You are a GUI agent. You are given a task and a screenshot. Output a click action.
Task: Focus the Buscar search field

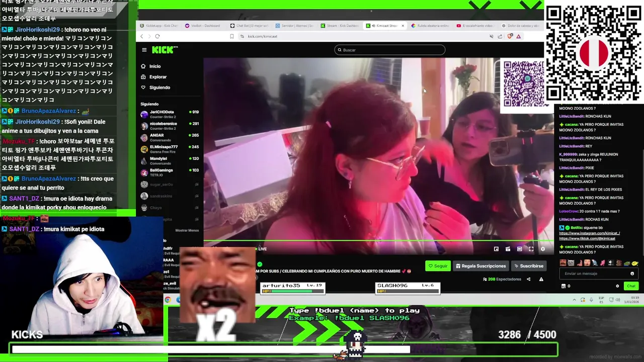(390, 50)
